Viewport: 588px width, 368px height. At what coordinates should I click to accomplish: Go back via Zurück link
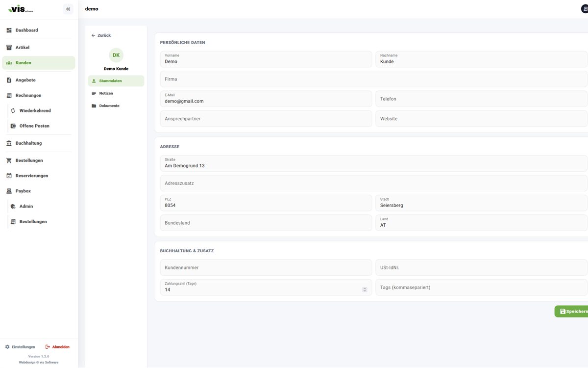tap(101, 35)
